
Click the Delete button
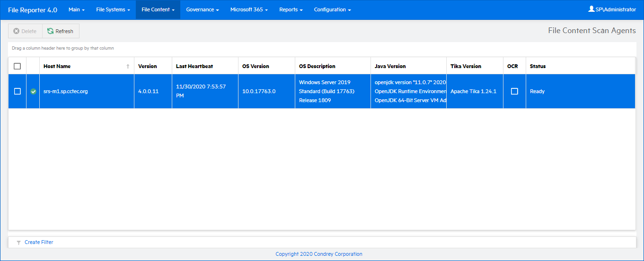click(25, 31)
